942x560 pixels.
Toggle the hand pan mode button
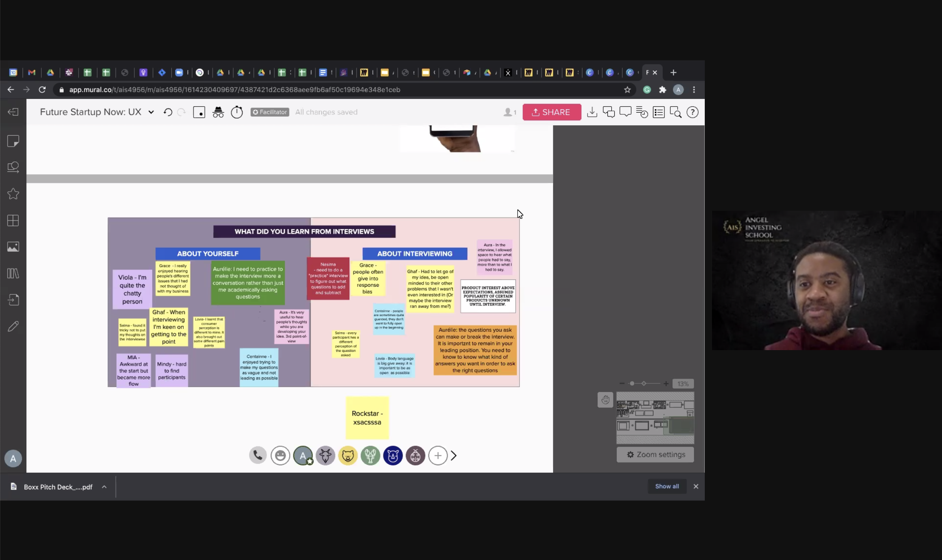point(605,400)
